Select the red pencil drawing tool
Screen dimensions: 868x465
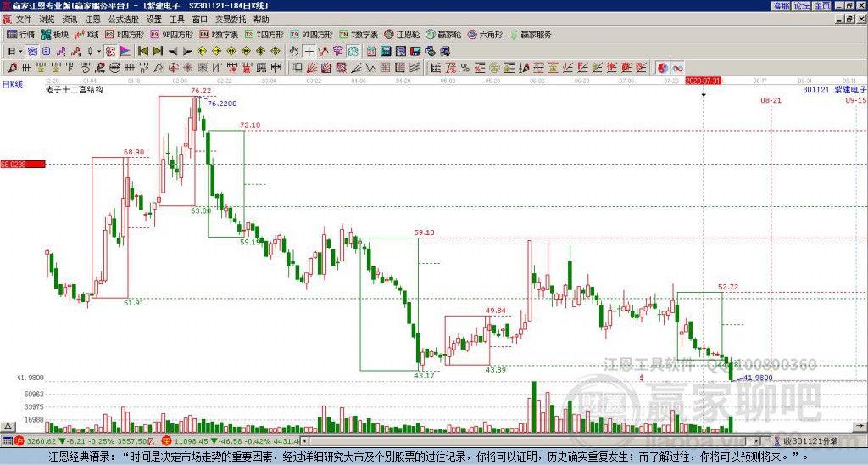(x=12, y=68)
